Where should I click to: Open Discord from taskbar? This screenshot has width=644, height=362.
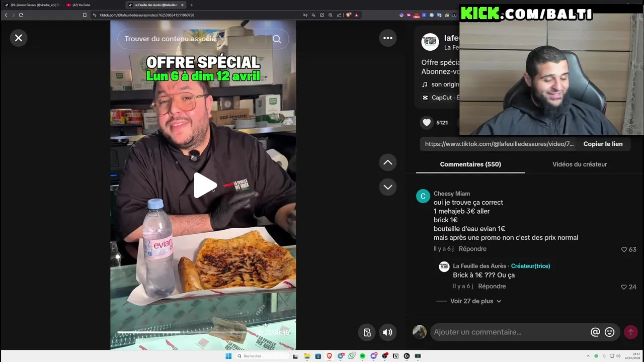pyautogui.click(x=374, y=356)
